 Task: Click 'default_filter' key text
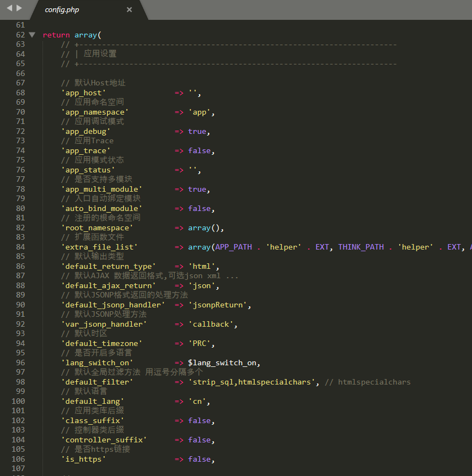97,382
